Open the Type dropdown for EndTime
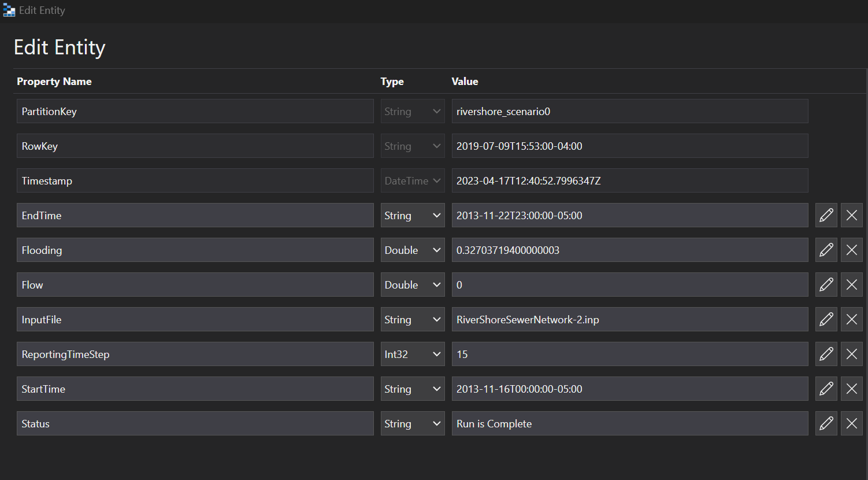The height and width of the screenshot is (480, 868). (x=413, y=215)
